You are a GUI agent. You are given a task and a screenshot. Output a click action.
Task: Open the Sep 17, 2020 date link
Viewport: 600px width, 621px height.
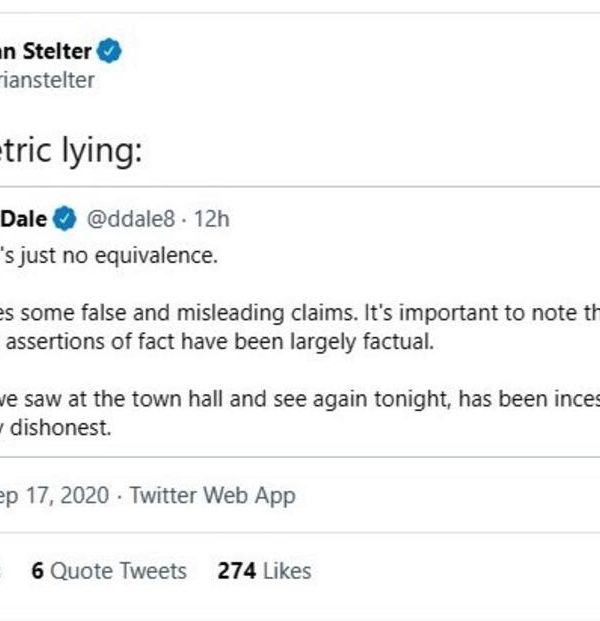click(55, 495)
